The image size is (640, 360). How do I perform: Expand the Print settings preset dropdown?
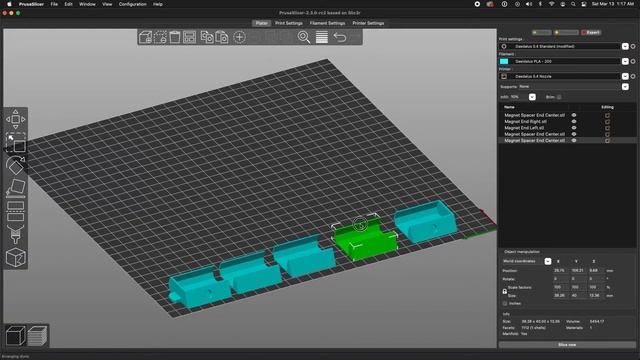(x=625, y=46)
